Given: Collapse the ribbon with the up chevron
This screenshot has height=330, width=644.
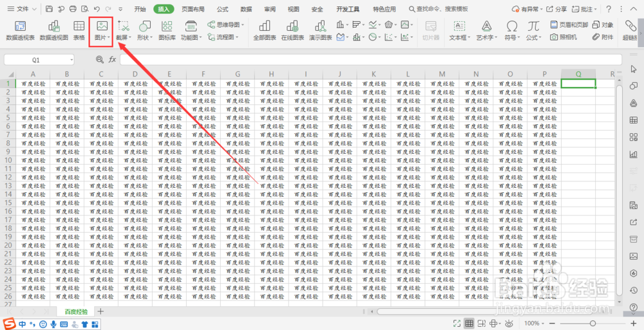Looking at the screenshot, I should [633, 9].
